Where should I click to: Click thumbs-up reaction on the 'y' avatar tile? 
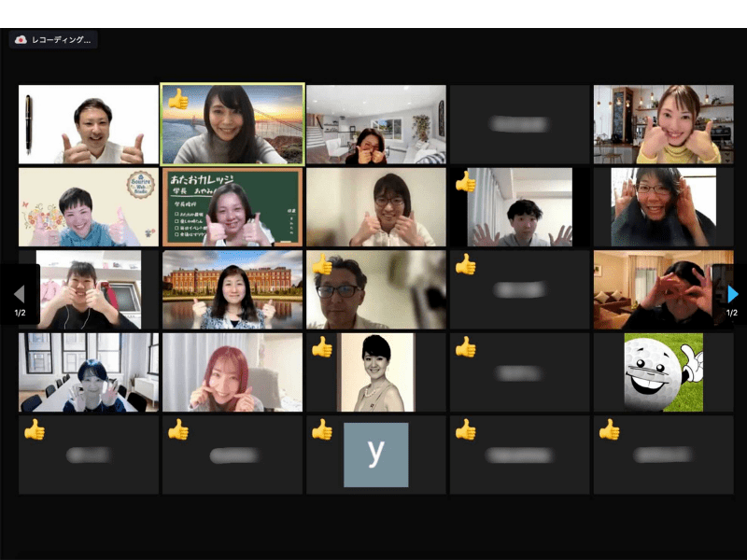click(x=322, y=429)
